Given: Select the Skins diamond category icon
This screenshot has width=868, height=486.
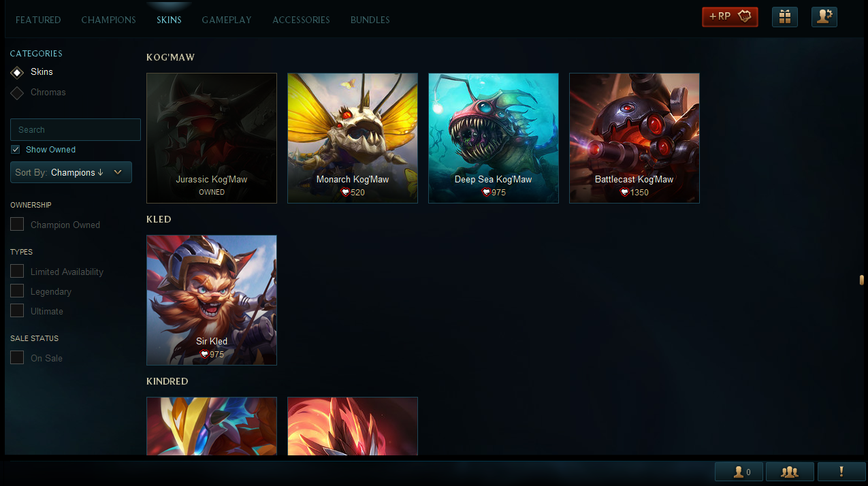Looking at the screenshot, I should click(17, 72).
